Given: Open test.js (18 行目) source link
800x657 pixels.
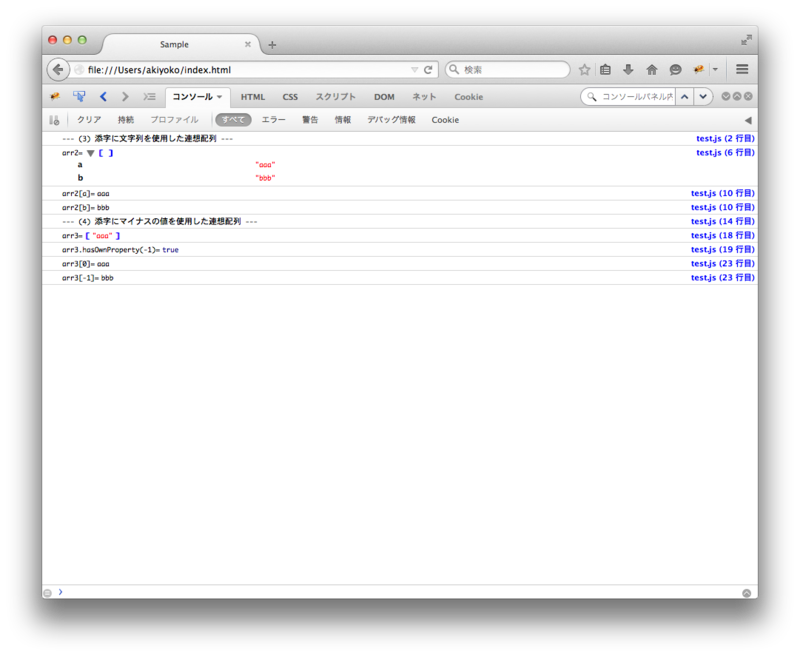Looking at the screenshot, I should tap(722, 236).
